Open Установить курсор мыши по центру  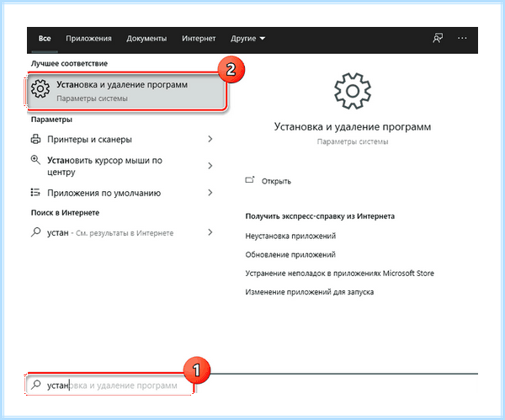click(x=122, y=166)
